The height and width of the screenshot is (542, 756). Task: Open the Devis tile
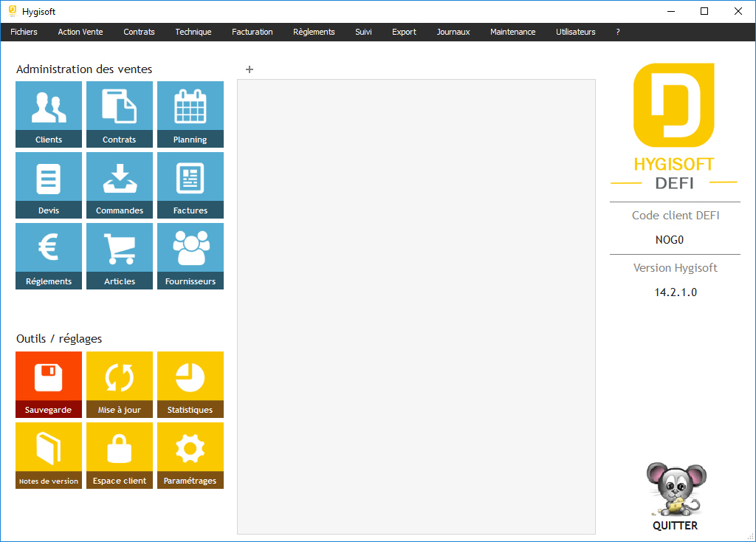coord(49,185)
